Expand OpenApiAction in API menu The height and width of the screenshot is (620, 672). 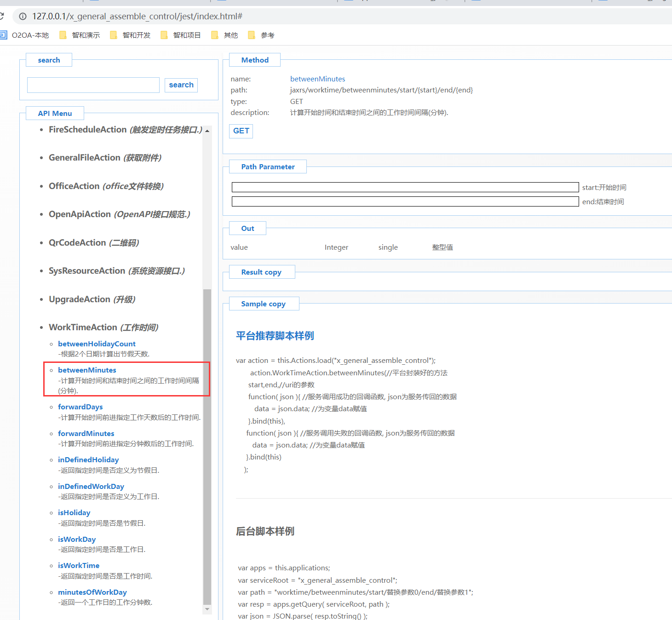point(120,214)
